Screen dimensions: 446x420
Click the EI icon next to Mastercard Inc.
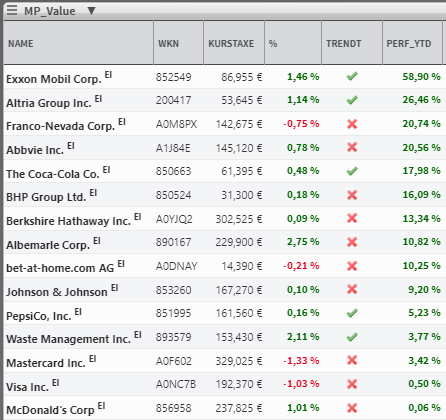coord(92,359)
